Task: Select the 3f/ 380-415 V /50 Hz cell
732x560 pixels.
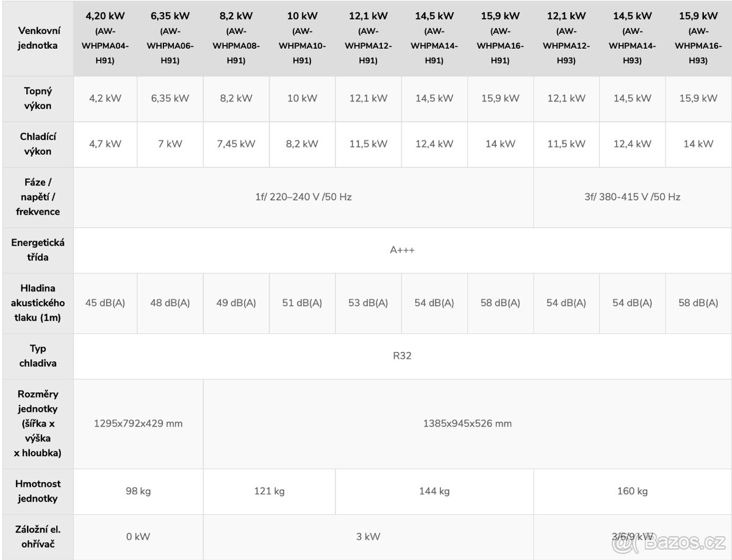Action: point(632,197)
